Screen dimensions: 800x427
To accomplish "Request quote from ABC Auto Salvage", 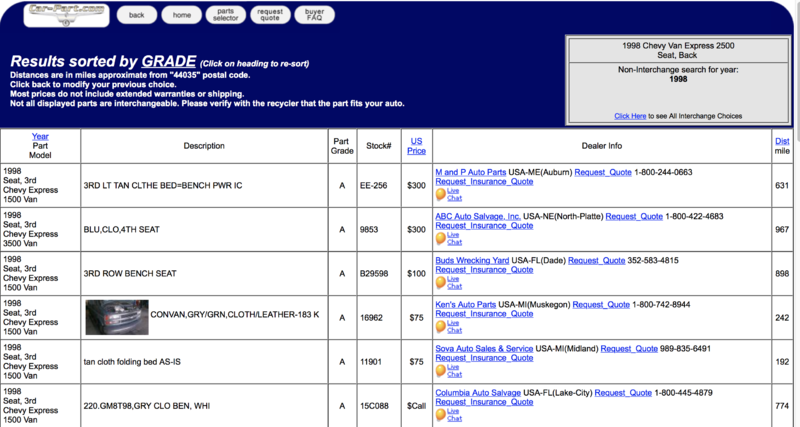I will 634,216.
